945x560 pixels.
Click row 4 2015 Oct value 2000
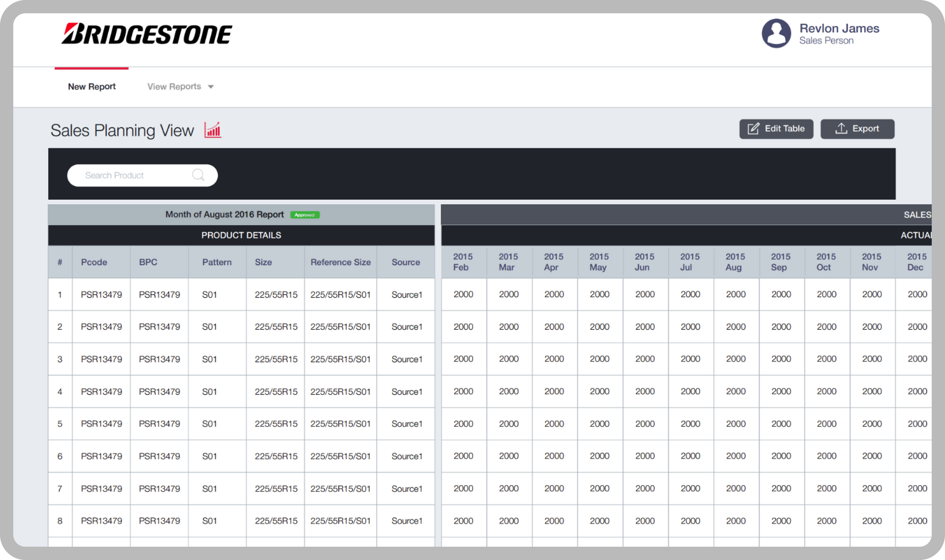827,391
